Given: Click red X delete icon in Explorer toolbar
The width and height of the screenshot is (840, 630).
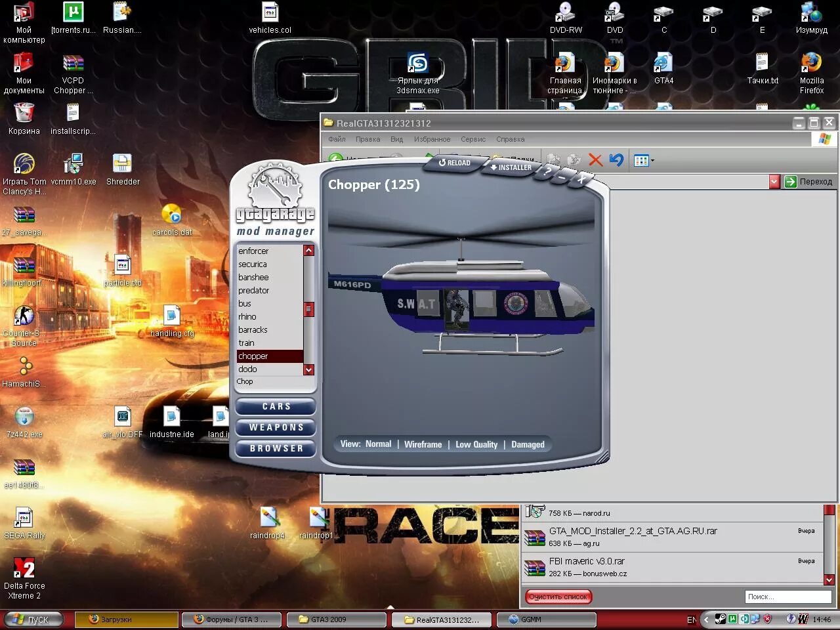Looking at the screenshot, I should tap(595, 159).
